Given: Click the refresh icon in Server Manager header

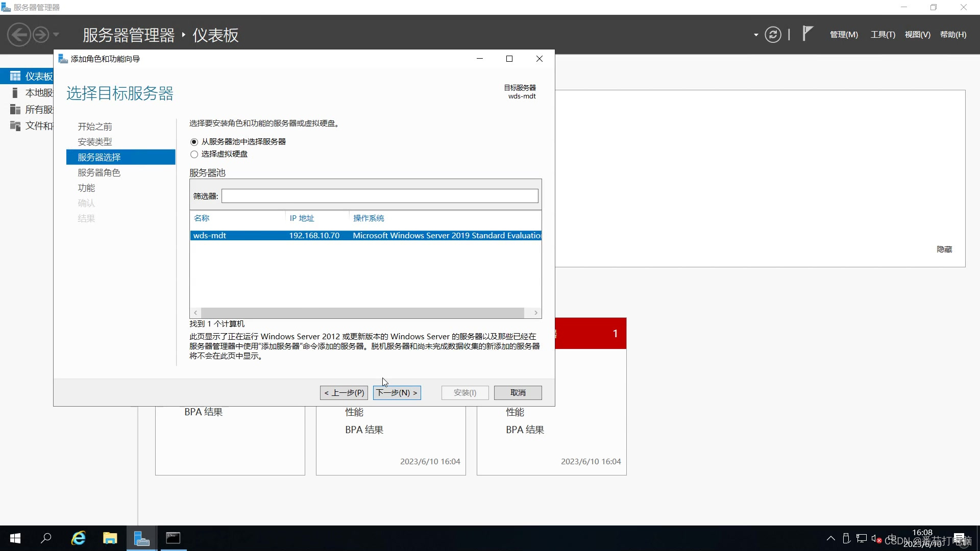Looking at the screenshot, I should pyautogui.click(x=773, y=35).
